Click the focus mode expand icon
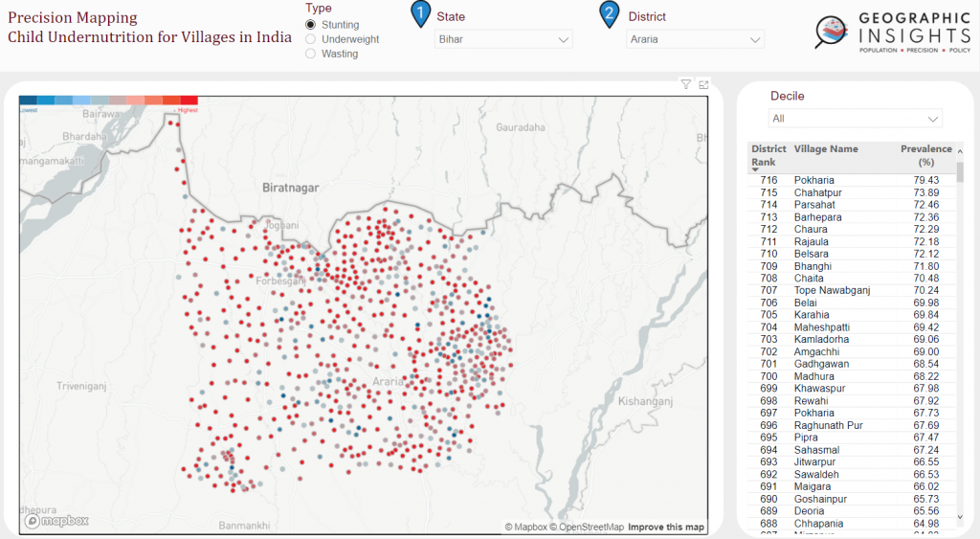 click(703, 84)
